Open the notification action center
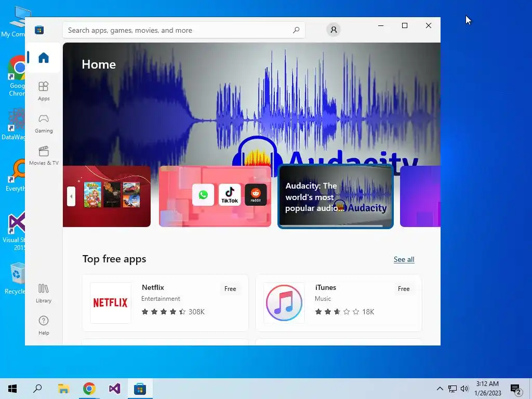Image resolution: width=532 pixels, height=399 pixels. (x=516, y=389)
